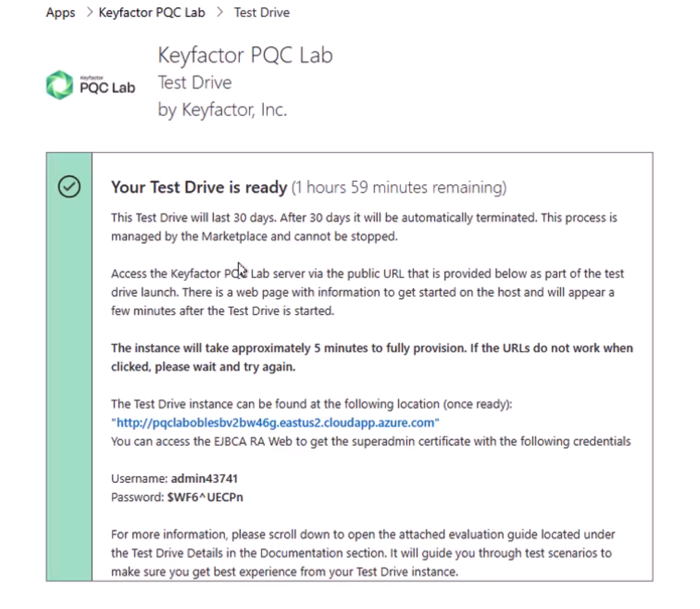This screenshot has height=609, width=700.
Task: Select the username admin43741 text
Action: click(x=204, y=478)
